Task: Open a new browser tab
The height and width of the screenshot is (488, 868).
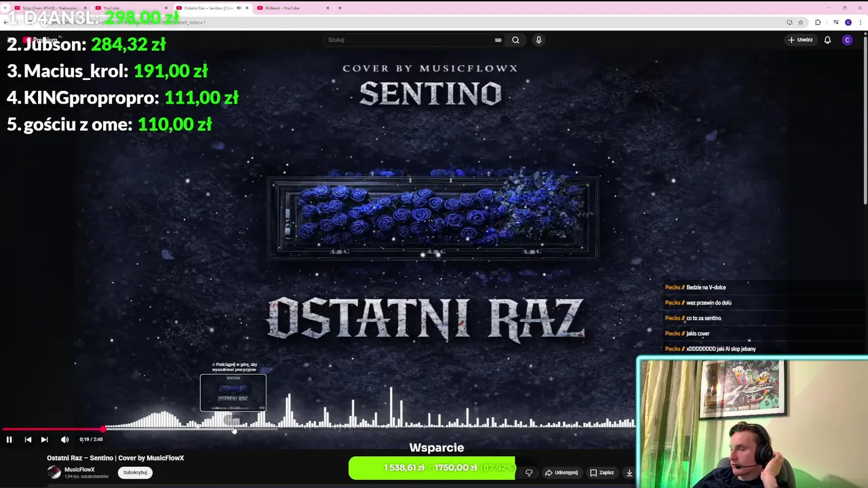Action: (x=340, y=8)
